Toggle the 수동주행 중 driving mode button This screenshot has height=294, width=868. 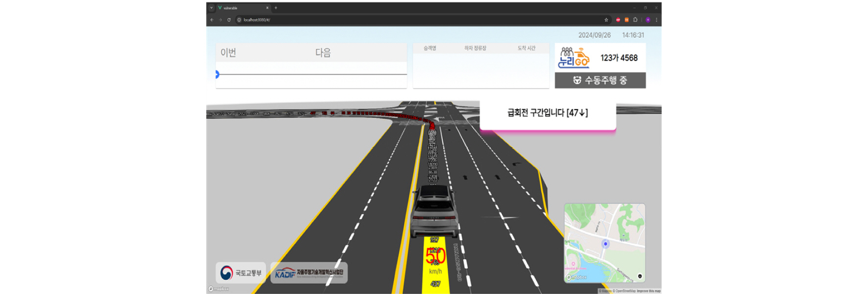[600, 80]
